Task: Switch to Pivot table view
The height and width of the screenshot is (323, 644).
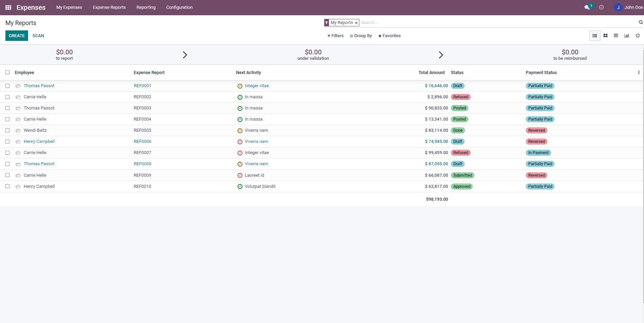Action: pyautogui.click(x=616, y=36)
